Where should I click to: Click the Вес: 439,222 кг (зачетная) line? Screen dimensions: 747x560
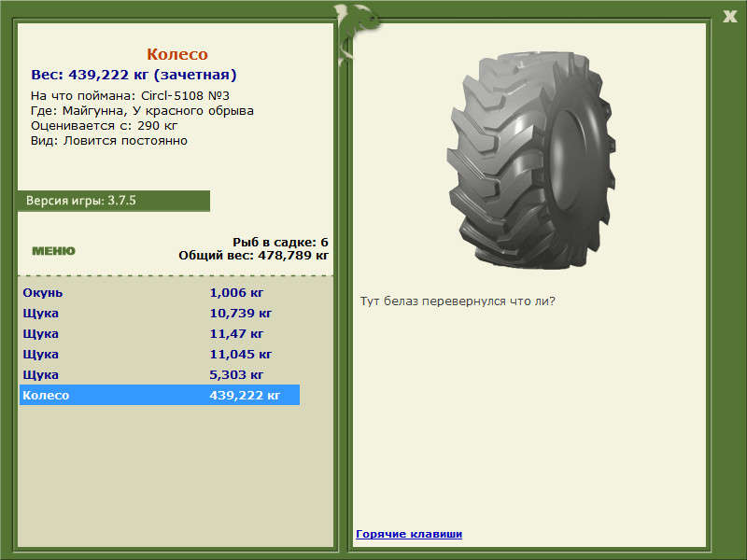point(134,75)
